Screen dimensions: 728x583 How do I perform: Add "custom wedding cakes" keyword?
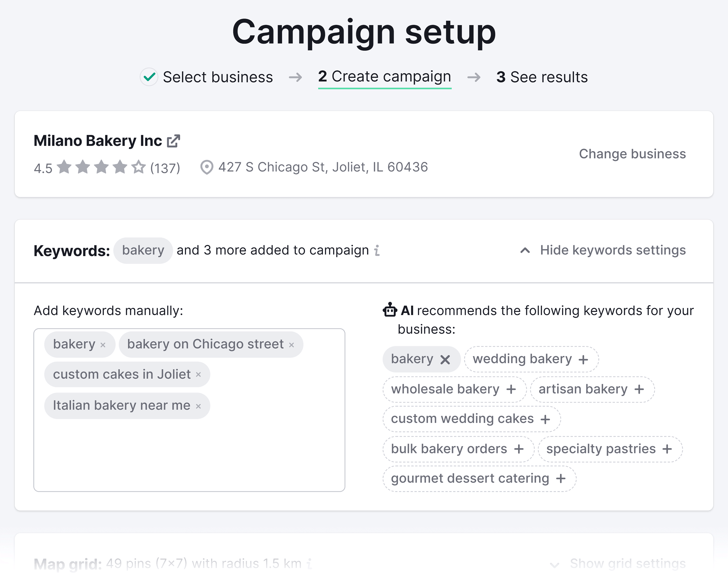pyautogui.click(x=546, y=419)
